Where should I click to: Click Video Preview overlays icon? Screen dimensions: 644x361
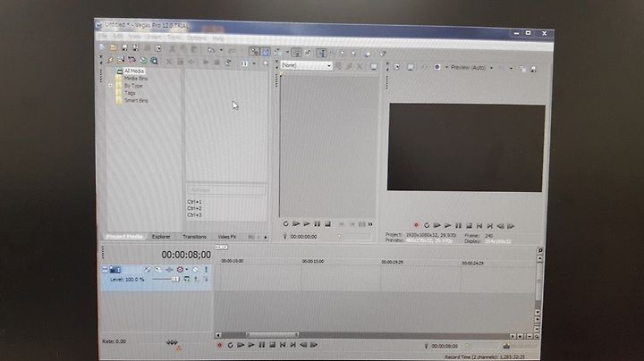502,69
